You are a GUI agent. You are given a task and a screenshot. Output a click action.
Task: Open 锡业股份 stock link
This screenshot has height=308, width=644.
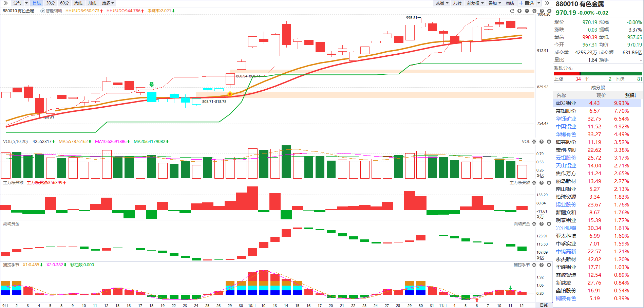(566, 205)
